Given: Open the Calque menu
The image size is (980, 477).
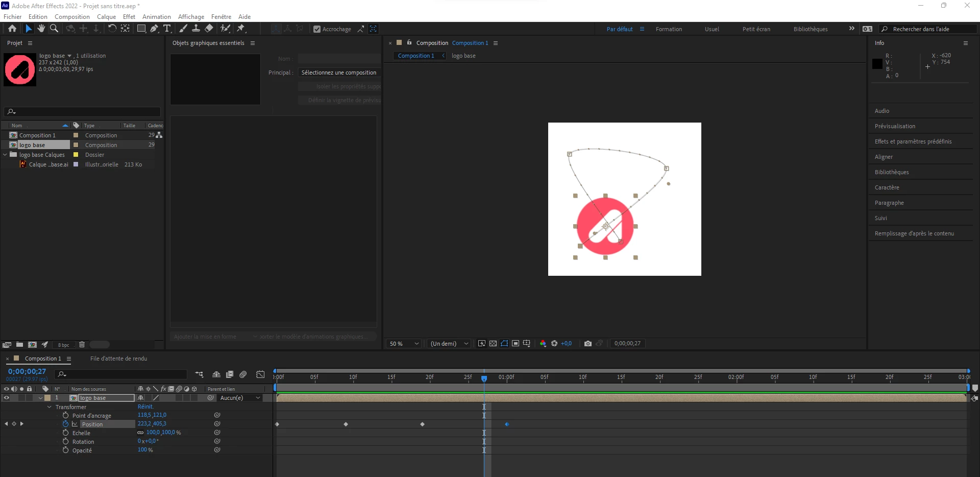Looking at the screenshot, I should pyautogui.click(x=107, y=17).
